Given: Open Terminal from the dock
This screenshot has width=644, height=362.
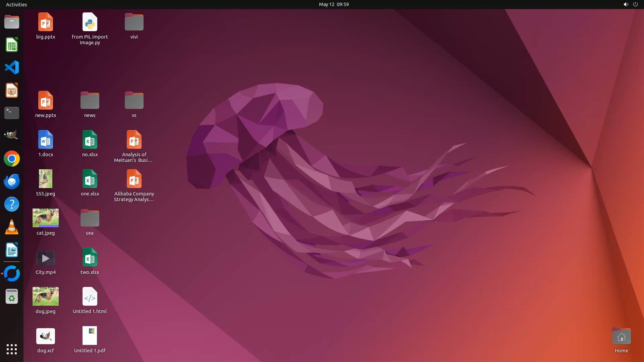Looking at the screenshot, I should 12,113.
